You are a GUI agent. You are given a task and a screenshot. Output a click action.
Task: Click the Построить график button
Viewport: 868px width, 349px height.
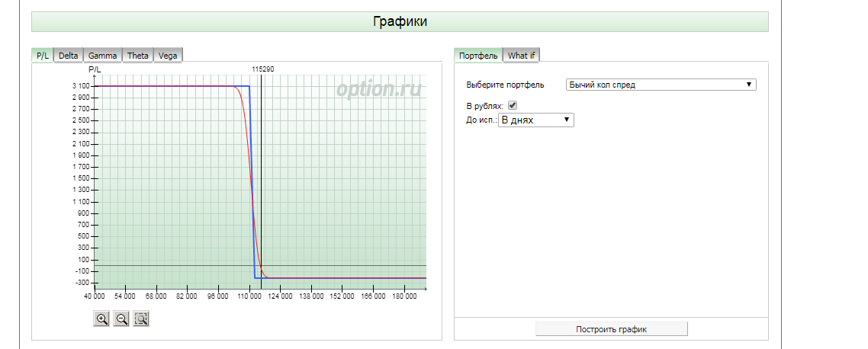pyautogui.click(x=611, y=329)
